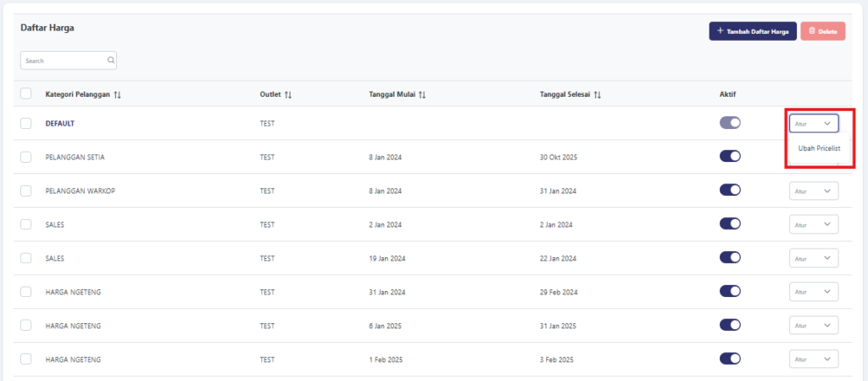Tick the select-all header checkbox
The height and width of the screenshot is (381, 868).
point(26,94)
